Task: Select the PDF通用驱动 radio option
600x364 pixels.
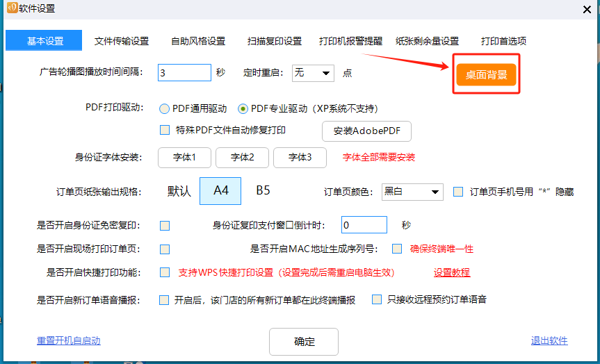Action: click(x=165, y=108)
